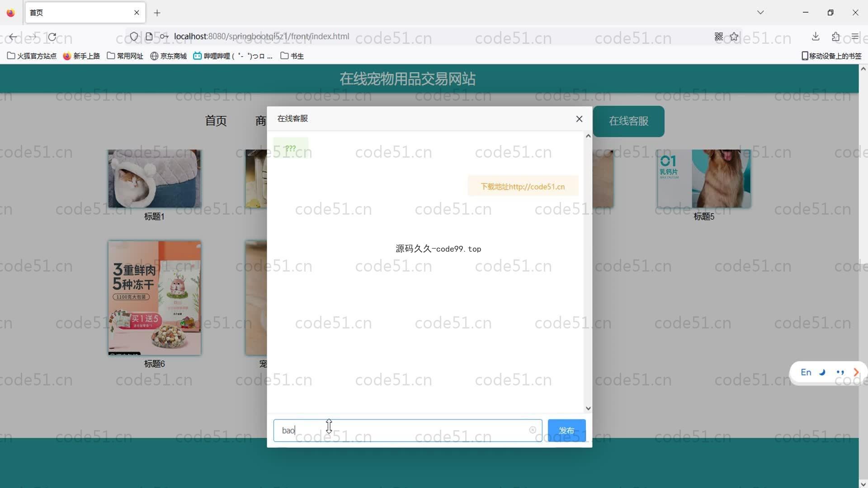Open the 标题6 freeze-dried food image

point(154,298)
